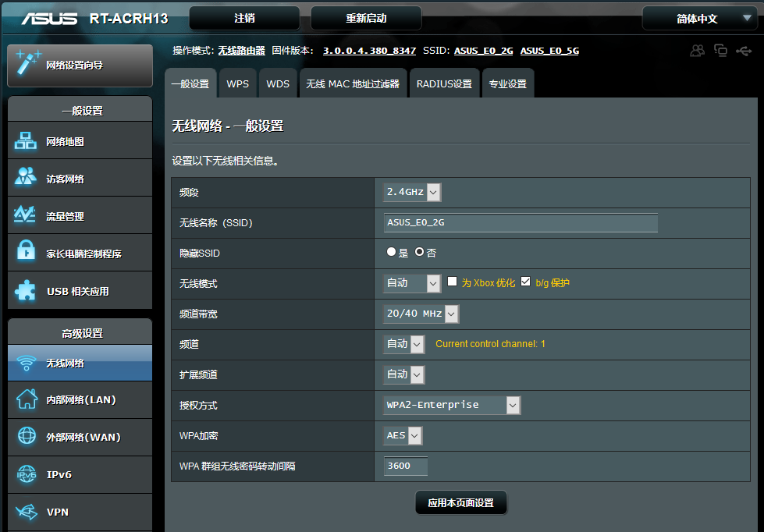The image size is (764, 532).
Task: Select 否 for hidden SSID
Action: [x=420, y=252]
